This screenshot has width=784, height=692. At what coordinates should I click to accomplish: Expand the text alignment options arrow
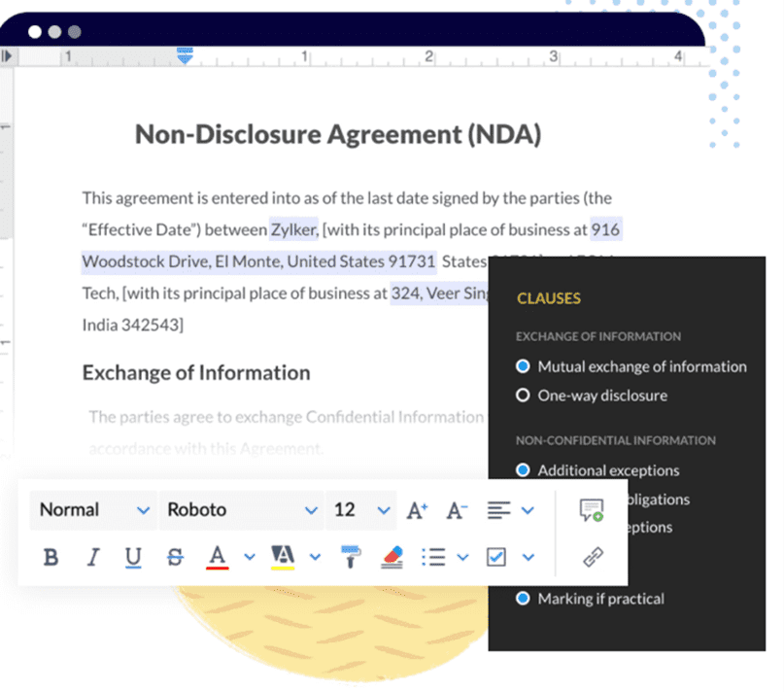click(x=528, y=510)
